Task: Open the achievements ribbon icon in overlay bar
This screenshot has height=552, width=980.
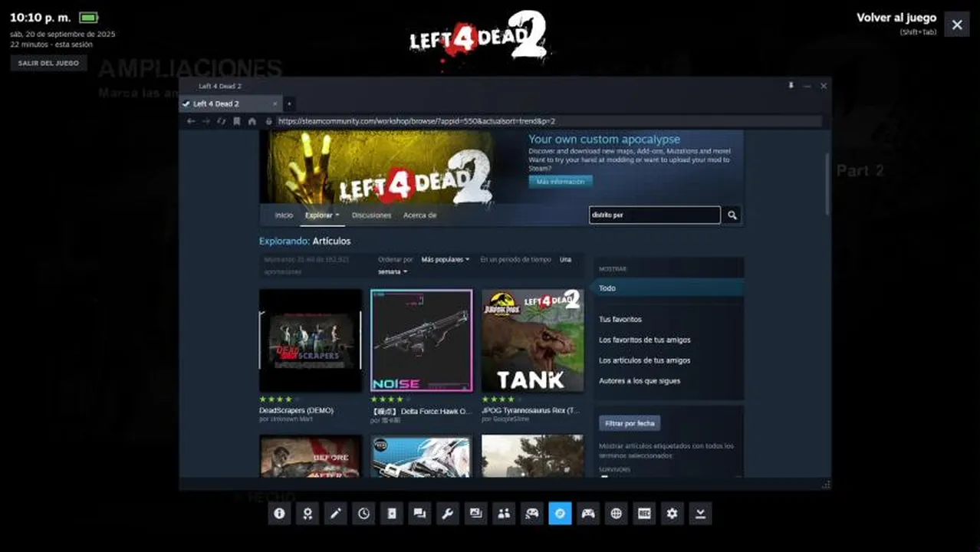Action: (x=307, y=514)
